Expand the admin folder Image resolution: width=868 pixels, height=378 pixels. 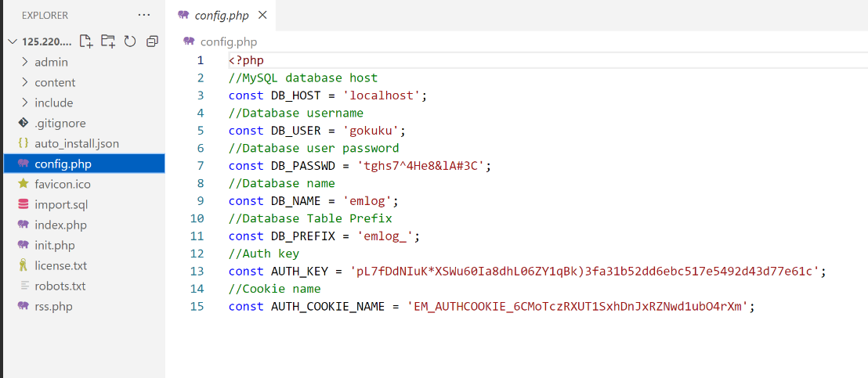click(x=51, y=62)
